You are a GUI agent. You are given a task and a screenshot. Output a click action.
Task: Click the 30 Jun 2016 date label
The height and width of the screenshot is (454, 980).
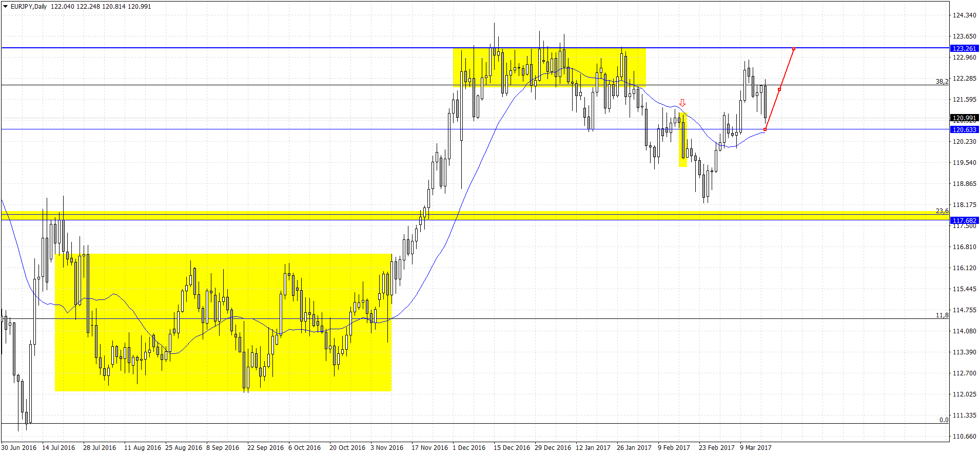point(19,448)
